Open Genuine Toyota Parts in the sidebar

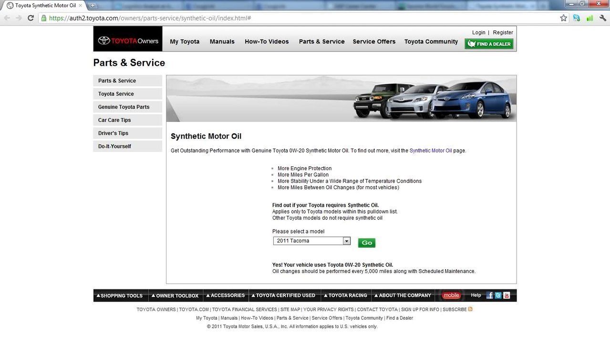[128, 107]
